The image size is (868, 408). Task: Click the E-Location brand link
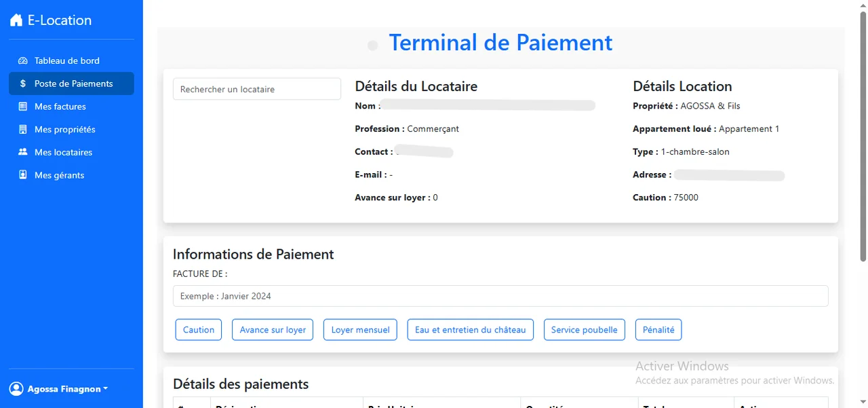(x=51, y=20)
